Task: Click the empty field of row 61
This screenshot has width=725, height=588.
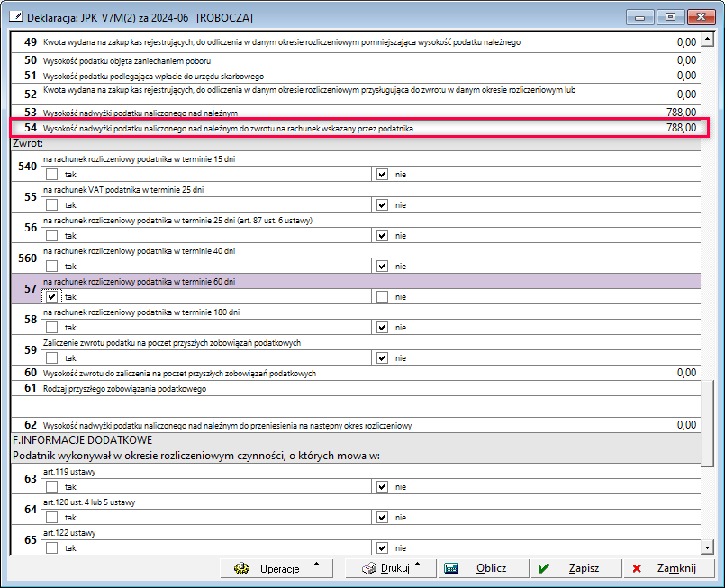Action: click(356, 406)
